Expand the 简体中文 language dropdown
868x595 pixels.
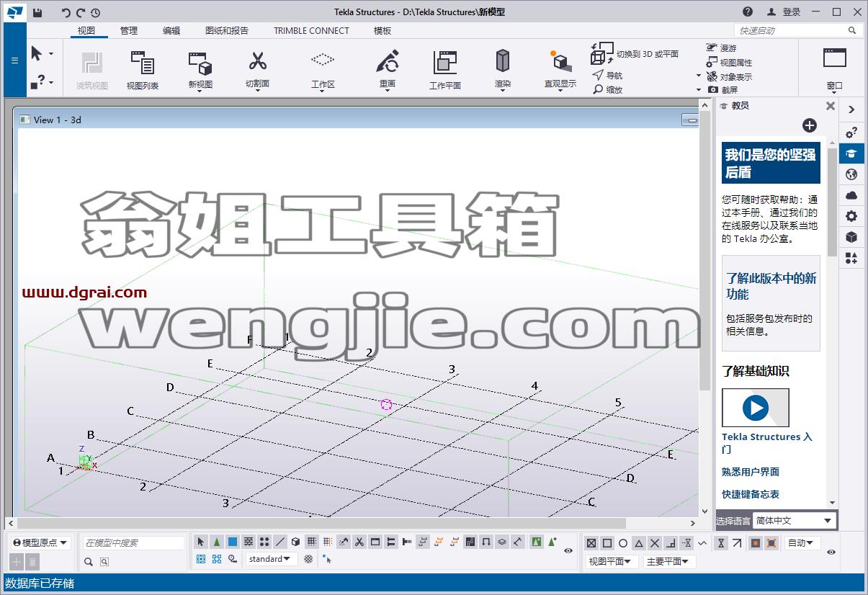point(795,520)
